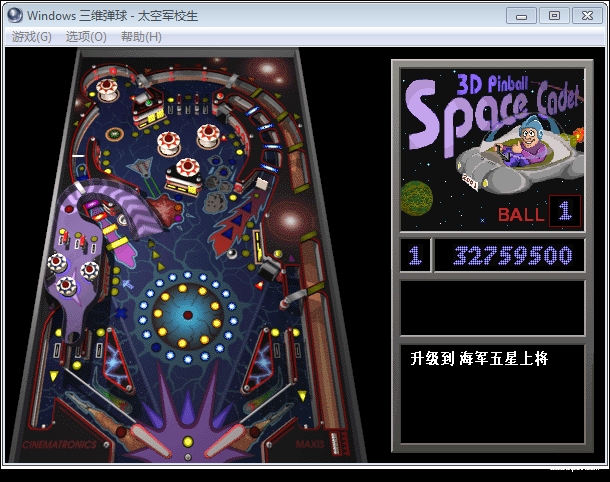Viewport: 610px width, 482px height.
Task: Maximize the 三维弹球 window
Action: click(554, 16)
